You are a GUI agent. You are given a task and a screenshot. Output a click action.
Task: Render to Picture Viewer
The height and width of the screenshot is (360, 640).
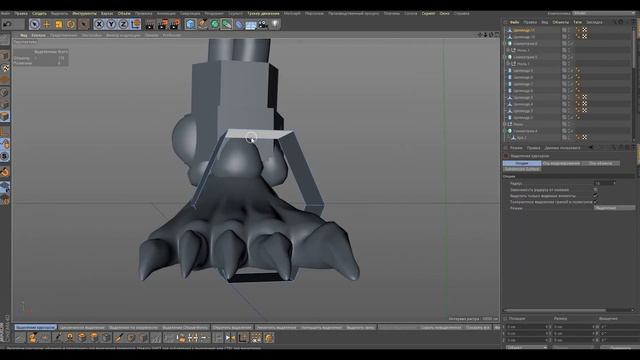162,24
